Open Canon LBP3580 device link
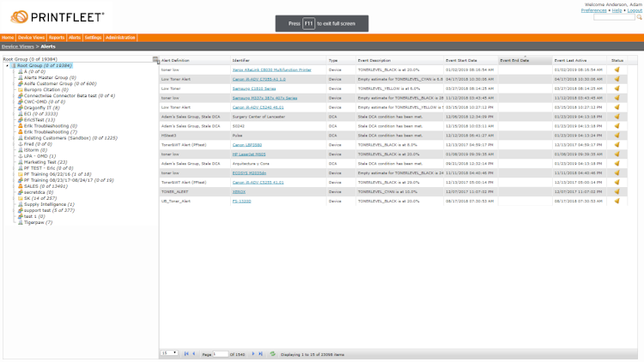The width and height of the screenshot is (644, 362). coord(246,145)
